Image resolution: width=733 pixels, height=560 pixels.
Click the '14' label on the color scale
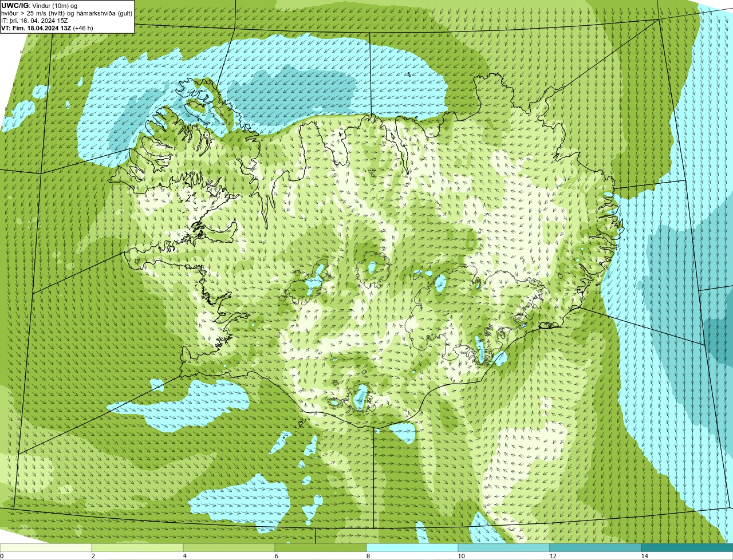644,556
